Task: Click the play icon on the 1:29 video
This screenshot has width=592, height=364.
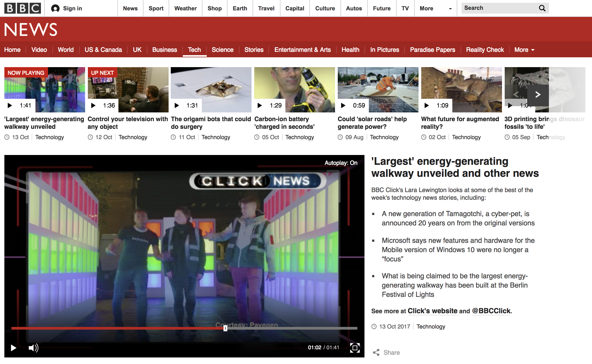Action: [260, 105]
